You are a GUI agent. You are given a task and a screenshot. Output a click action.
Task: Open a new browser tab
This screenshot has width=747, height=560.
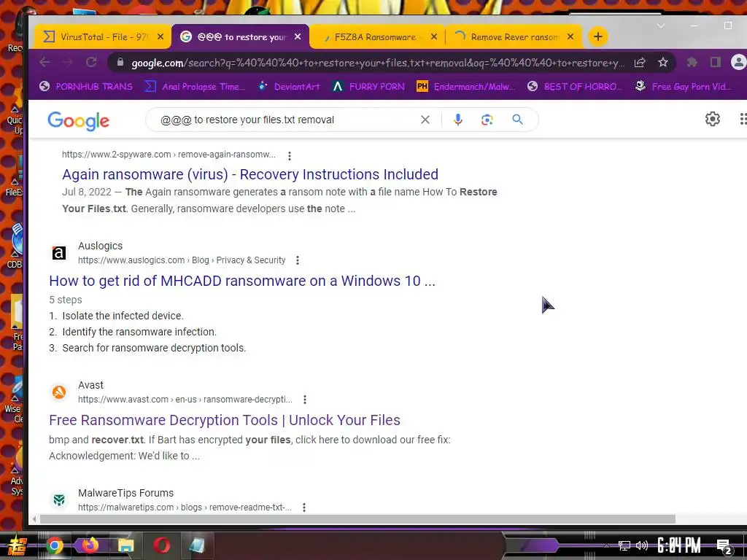tap(598, 36)
